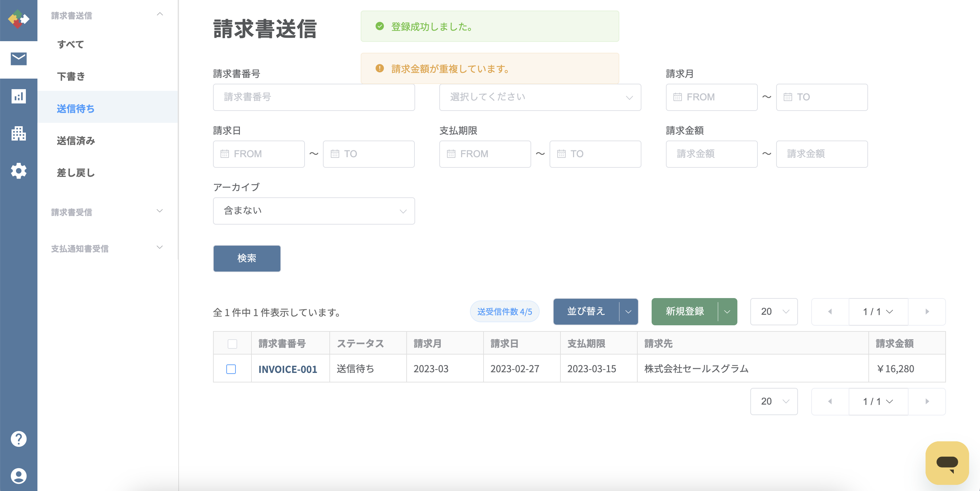The width and height of the screenshot is (980, 491).
Task: Open the top page size 20 dropdown
Action: [774, 311]
